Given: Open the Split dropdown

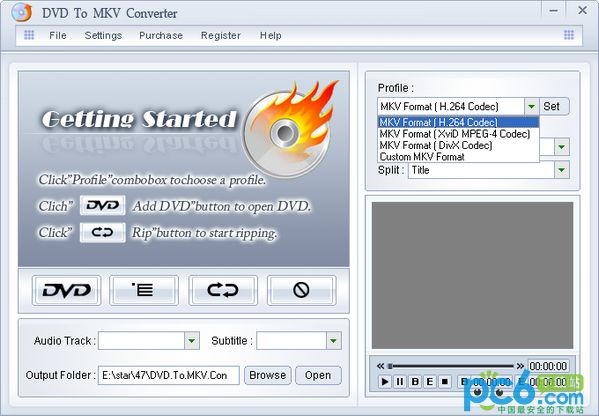Looking at the screenshot, I should pos(562,170).
